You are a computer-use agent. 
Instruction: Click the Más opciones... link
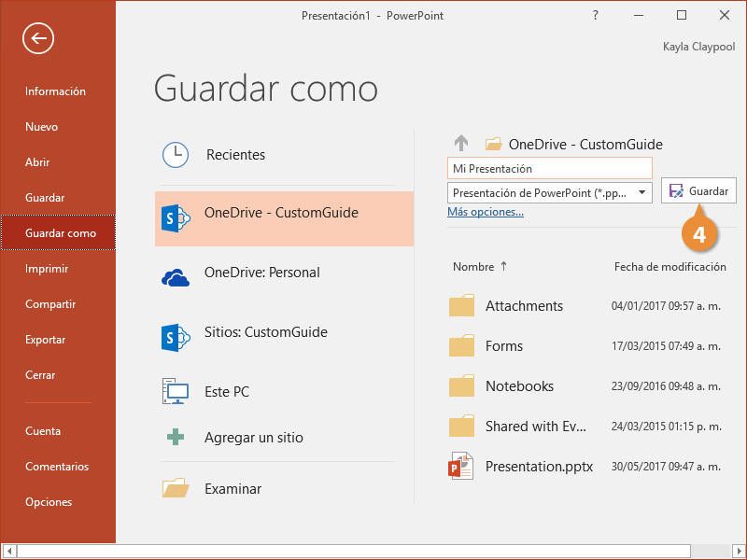pyautogui.click(x=485, y=212)
